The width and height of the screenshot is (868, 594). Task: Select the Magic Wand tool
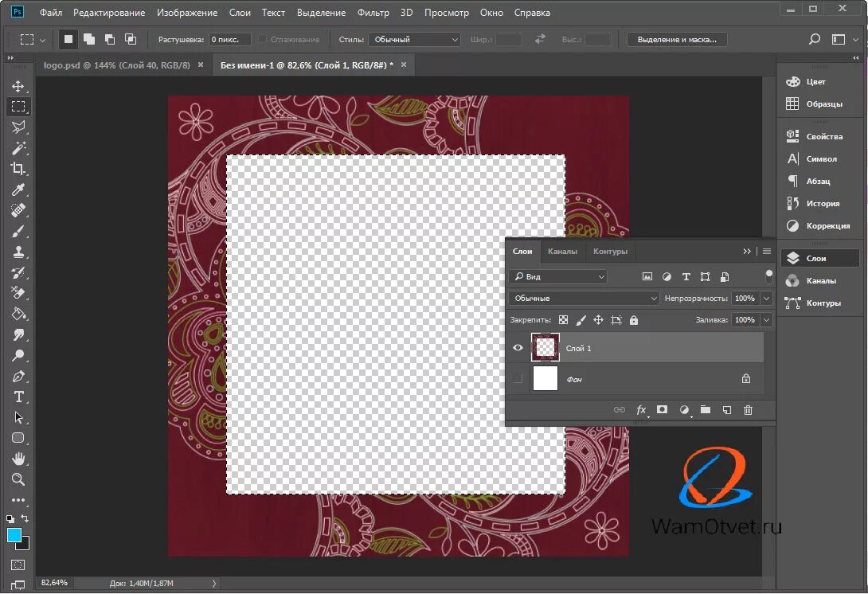pos(18,148)
